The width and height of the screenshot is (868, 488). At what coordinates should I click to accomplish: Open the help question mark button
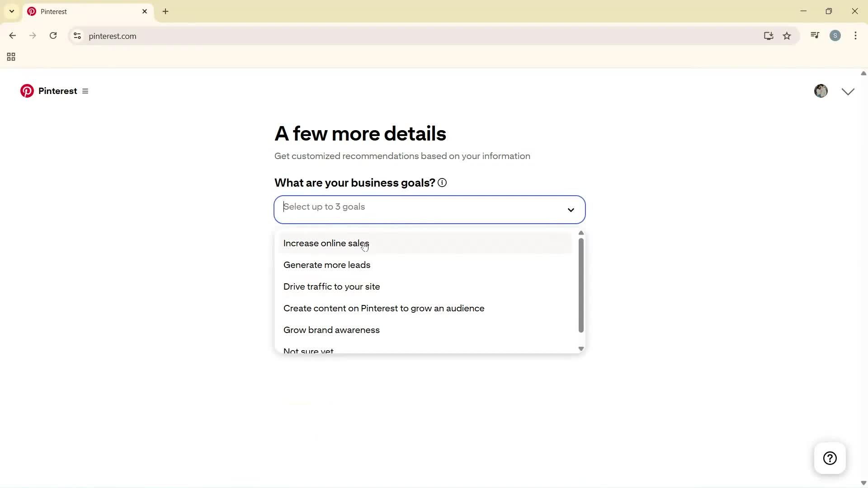[830, 458]
